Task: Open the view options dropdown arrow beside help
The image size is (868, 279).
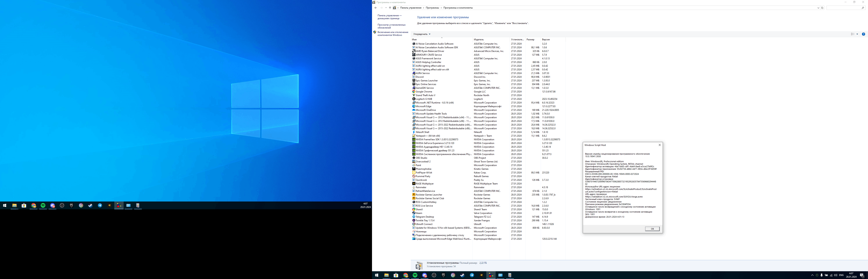Action: pos(857,34)
